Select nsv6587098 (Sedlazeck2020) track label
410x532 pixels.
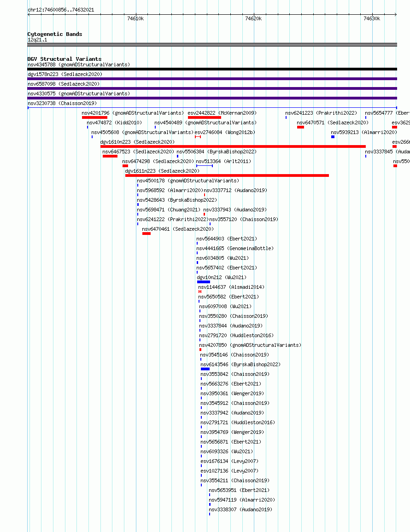[x=64, y=84]
